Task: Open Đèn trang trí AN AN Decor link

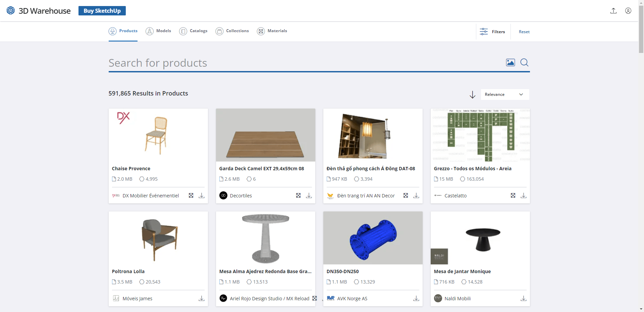Action: pyautogui.click(x=366, y=196)
